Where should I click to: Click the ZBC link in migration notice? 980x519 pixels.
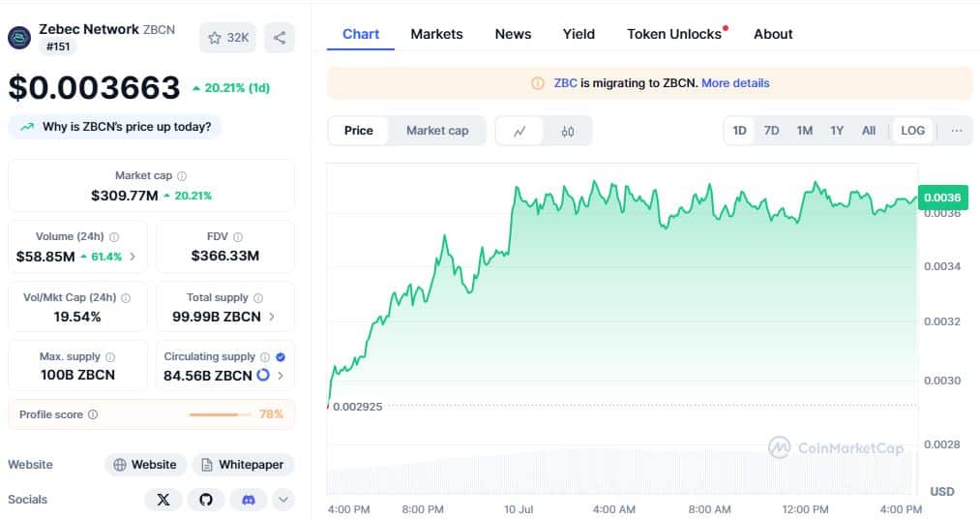point(565,83)
